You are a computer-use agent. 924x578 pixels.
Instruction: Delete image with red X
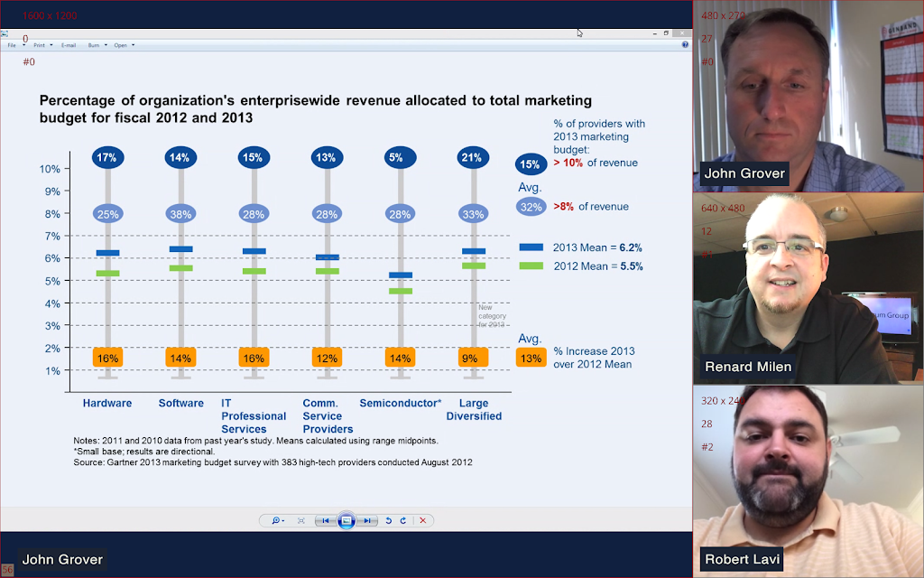[x=422, y=521]
